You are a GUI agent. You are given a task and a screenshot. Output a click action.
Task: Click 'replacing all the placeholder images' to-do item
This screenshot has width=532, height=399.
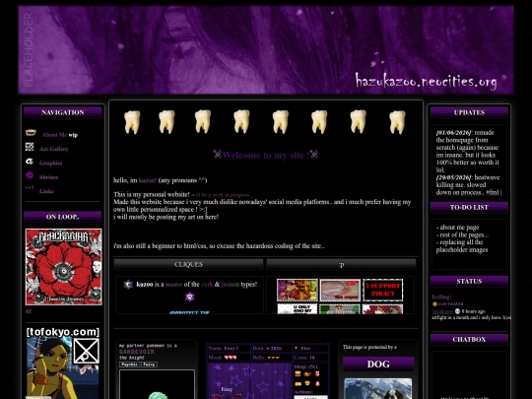click(462, 246)
